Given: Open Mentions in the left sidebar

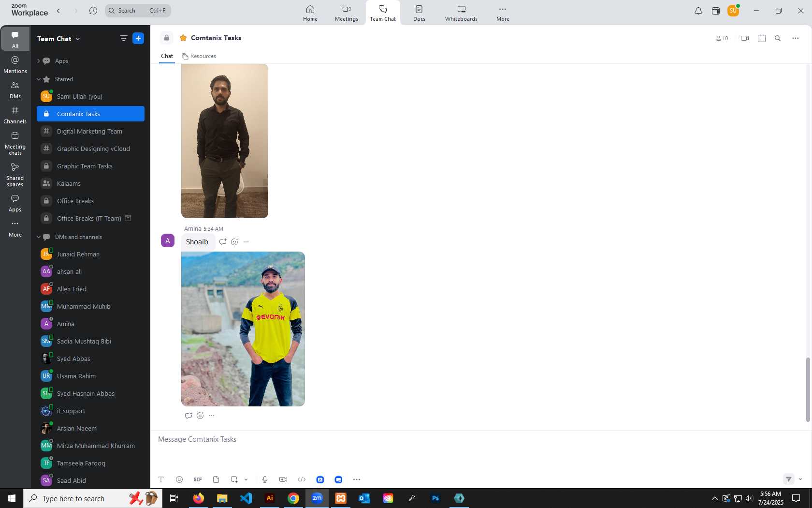Looking at the screenshot, I should [15, 65].
